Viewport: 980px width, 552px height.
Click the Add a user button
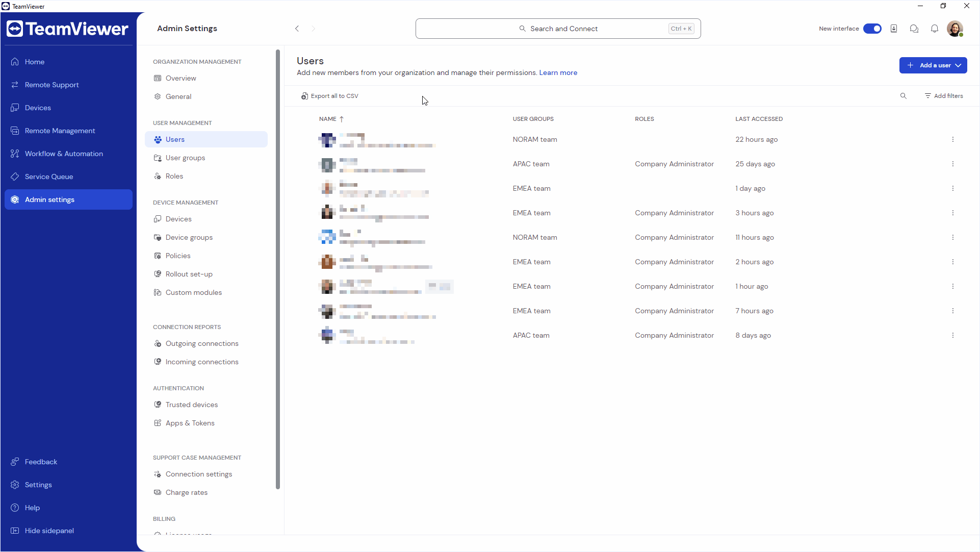(x=933, y=65)
